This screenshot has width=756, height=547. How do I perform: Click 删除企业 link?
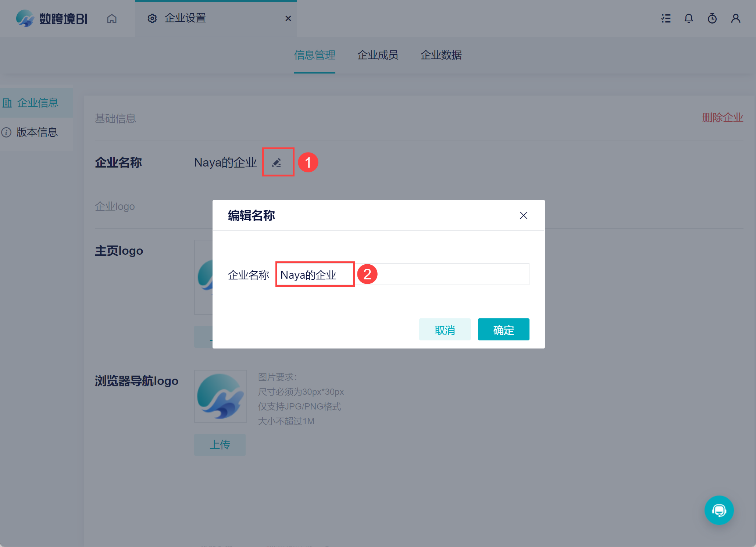coord(722,118)
